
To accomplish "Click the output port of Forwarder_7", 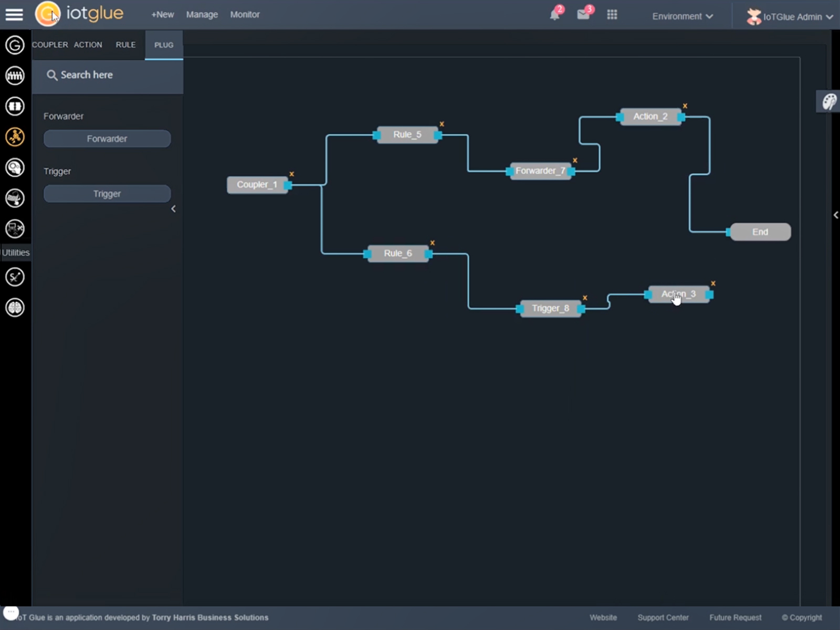I will coord(571,171).
